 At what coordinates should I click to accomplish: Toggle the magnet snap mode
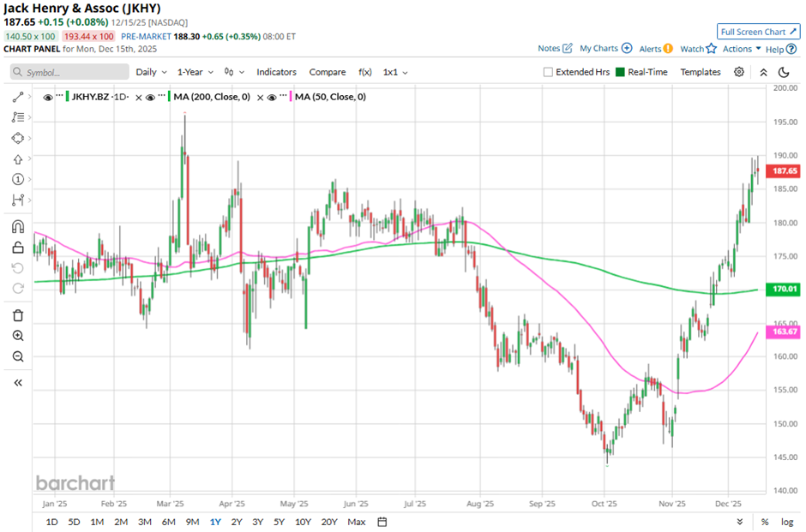[x=18, y=226]
